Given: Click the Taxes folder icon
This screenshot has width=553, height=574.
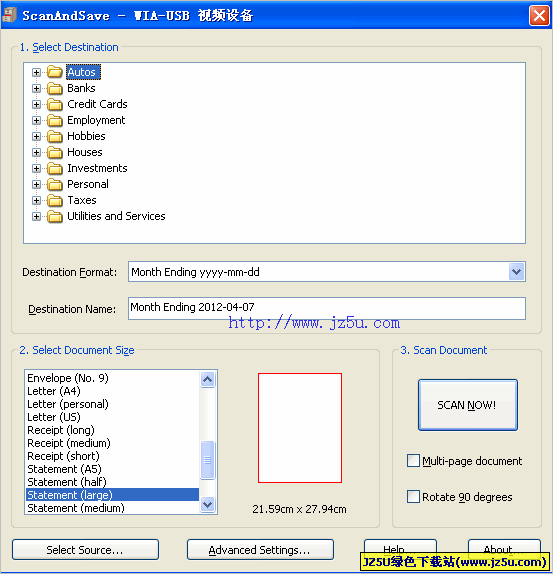Looking at the screenshot, I should pos(55,200).
